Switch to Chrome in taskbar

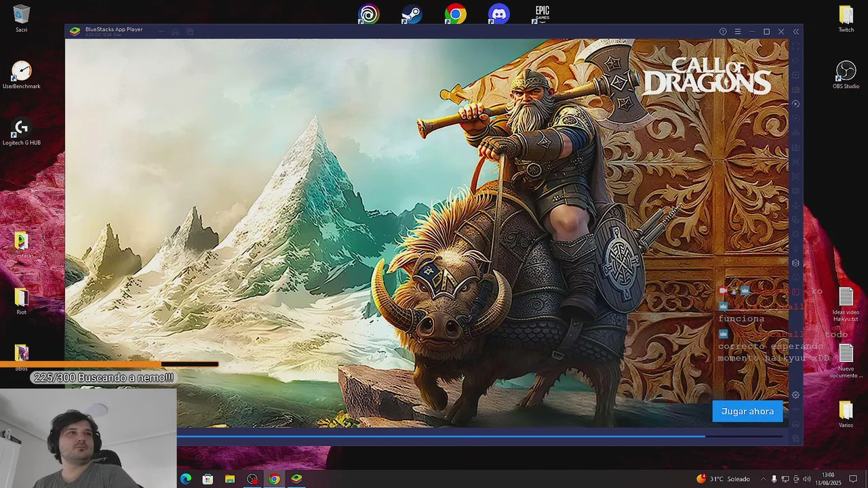274,479
